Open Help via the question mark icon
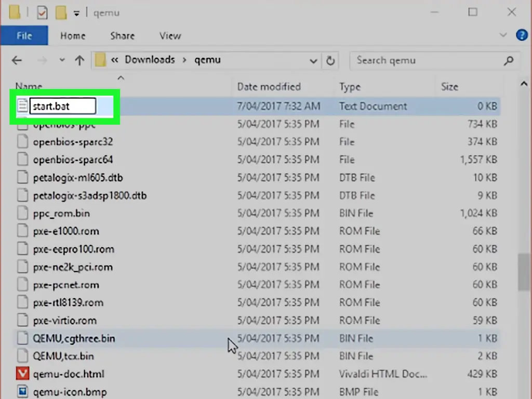This screenshot has height=399, width=532. coord(522,35)
